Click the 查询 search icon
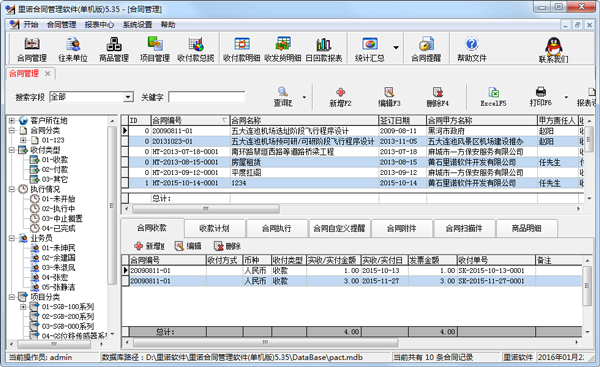Viewport: 600px width, 367px height. (283, 96)
